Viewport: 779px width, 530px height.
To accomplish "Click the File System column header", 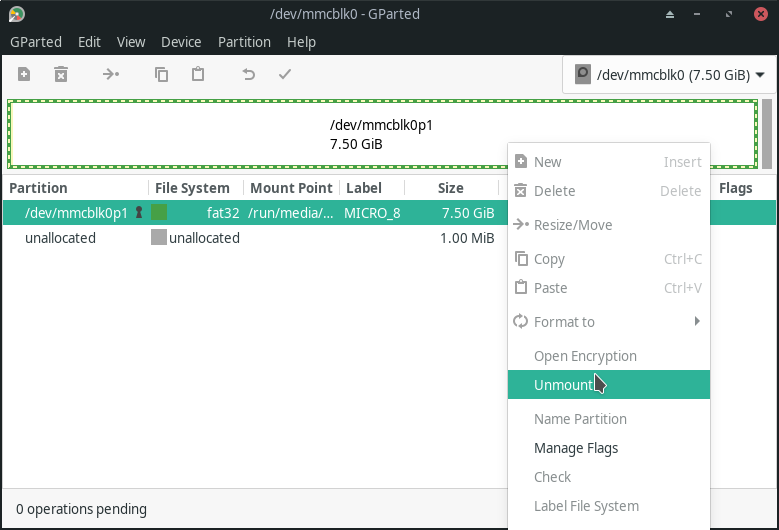I will (x=192, y=188).
